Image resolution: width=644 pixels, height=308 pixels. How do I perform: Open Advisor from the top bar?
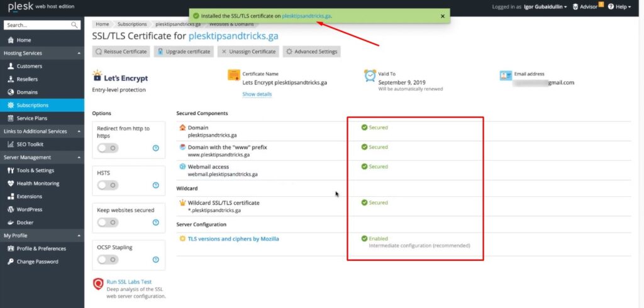pyautogui.click(x=587, y=6)
